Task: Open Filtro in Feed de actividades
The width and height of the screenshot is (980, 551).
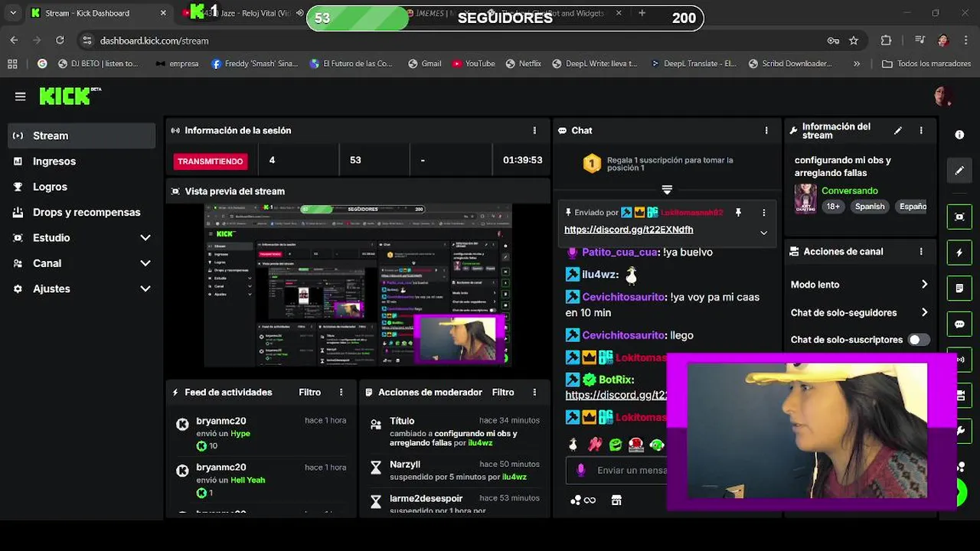Action: [x=309, y=393]
